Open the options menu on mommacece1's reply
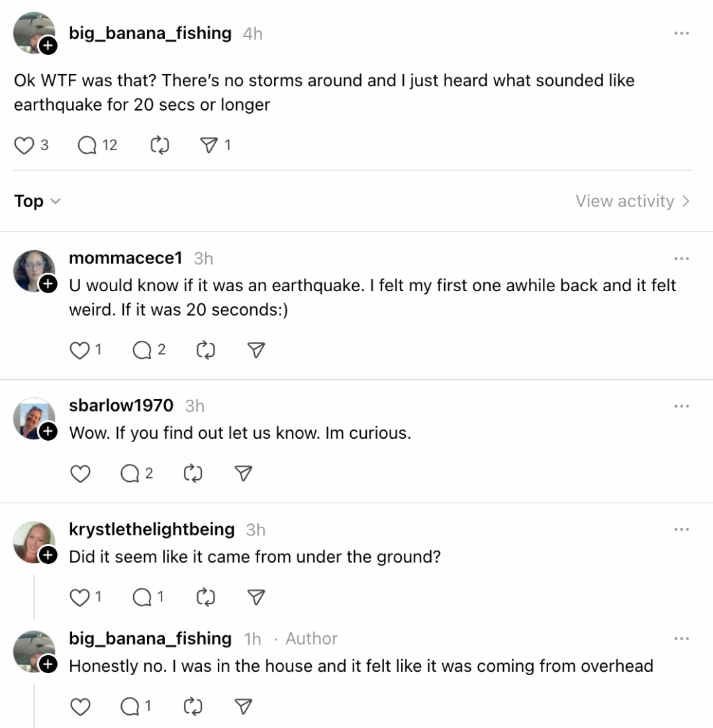 point(681,258)
